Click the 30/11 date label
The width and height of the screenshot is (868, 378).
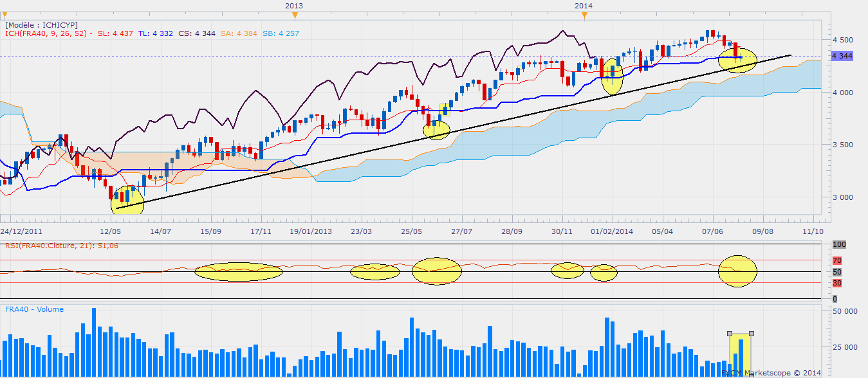coord(562,230)
